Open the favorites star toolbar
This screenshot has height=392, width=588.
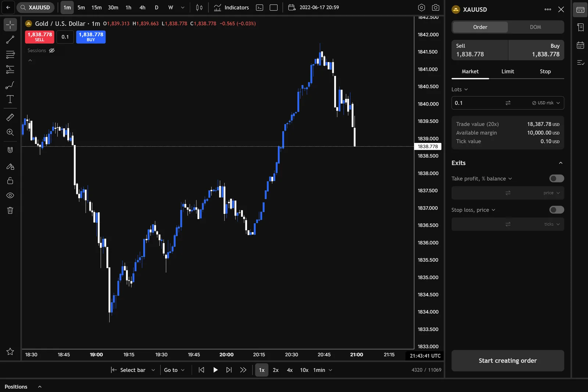point(10,352)
